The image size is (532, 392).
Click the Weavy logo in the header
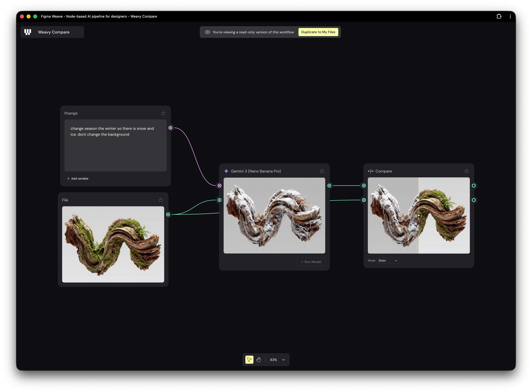[x=28, y=32]
